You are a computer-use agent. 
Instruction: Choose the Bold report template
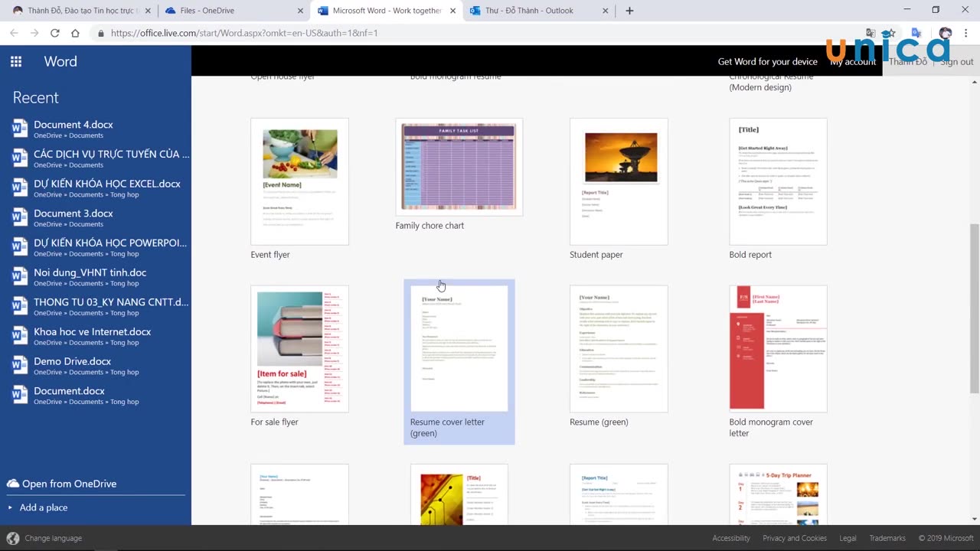click(x=778, y=181)
